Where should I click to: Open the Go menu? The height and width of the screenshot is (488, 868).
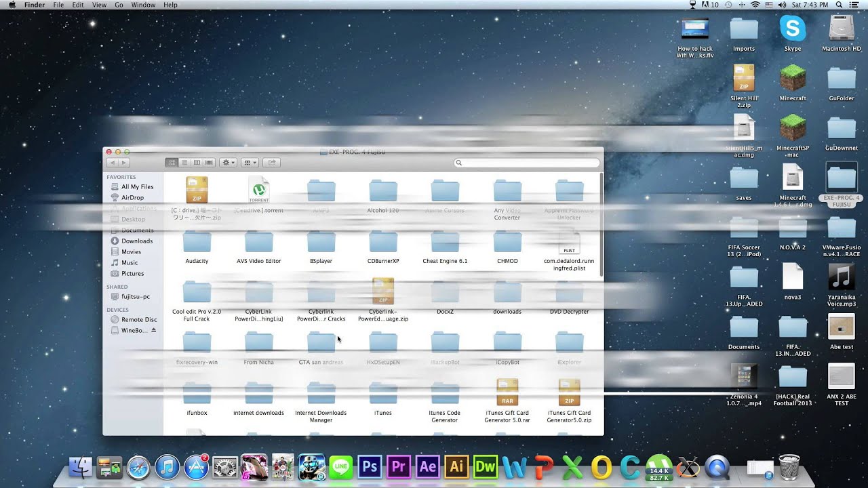[x=119, y=5]
